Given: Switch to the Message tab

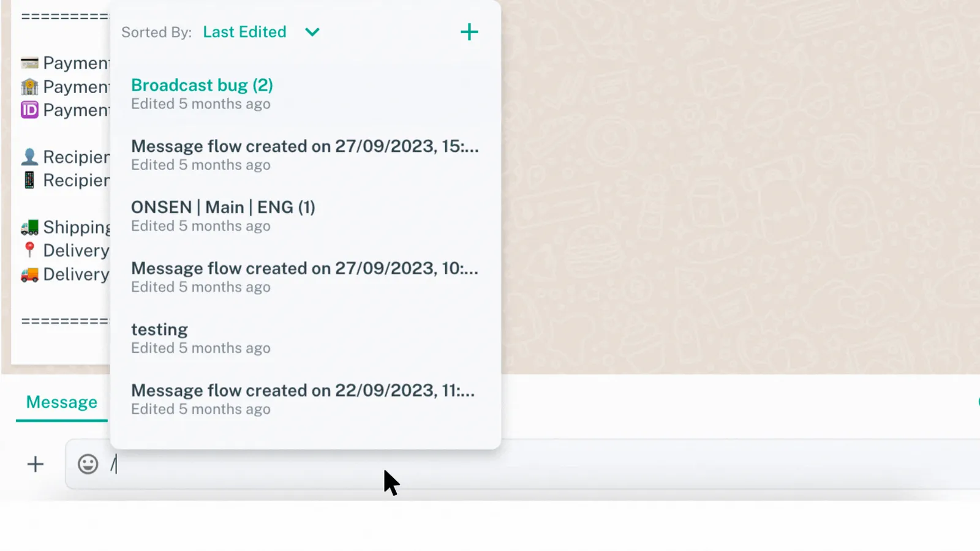Looking at the screenshot, I should point(62,402).
